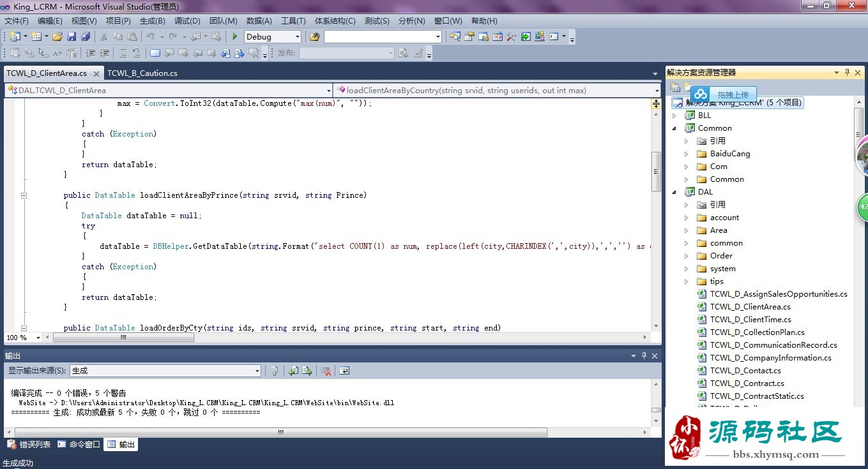This screenshot has height=469, width=868.
Task: Clear all output icon in Output panel
Action: [x=326, y=371]
